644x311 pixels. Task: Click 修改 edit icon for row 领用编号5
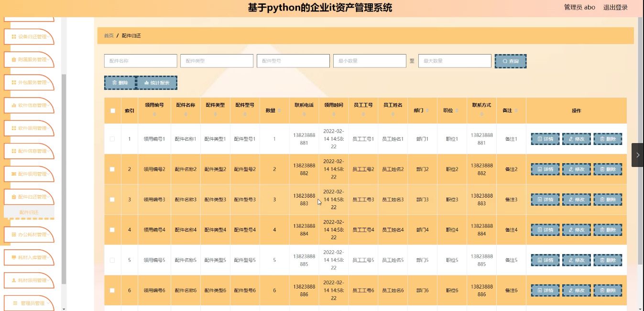tap(570, 260)
